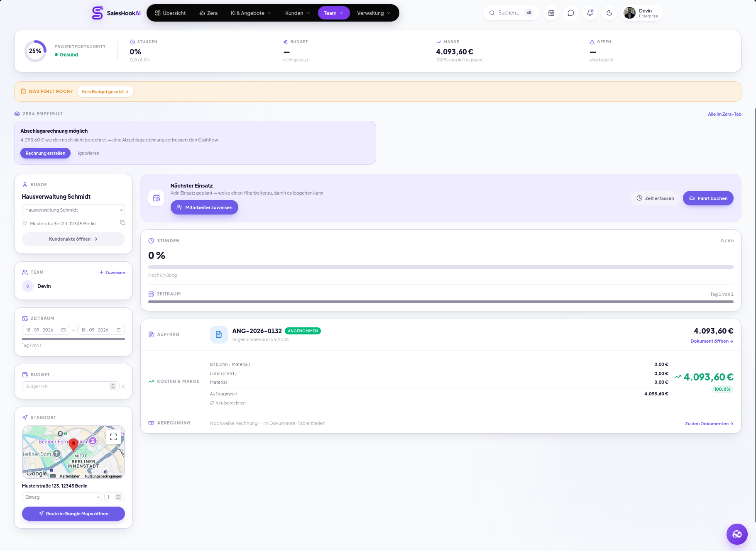The height and width of the screenshot is (551, 756).
Task: Click Ignorieren on the recommendation
Action: tap(88, 153)
